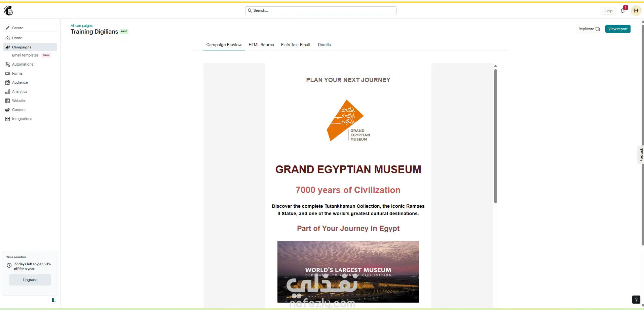Open the account avatar menu H
Screen dimensions: 644x310
pyautogui.click(x=636, y=10)
